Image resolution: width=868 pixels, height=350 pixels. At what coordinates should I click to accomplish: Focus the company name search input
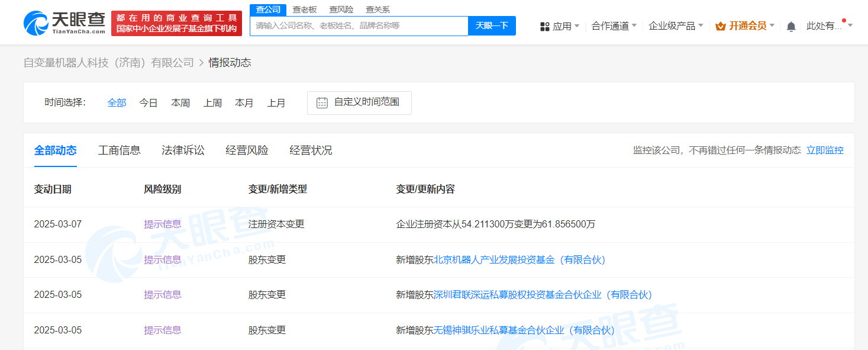pyautogui.click(x=359, y=26)
